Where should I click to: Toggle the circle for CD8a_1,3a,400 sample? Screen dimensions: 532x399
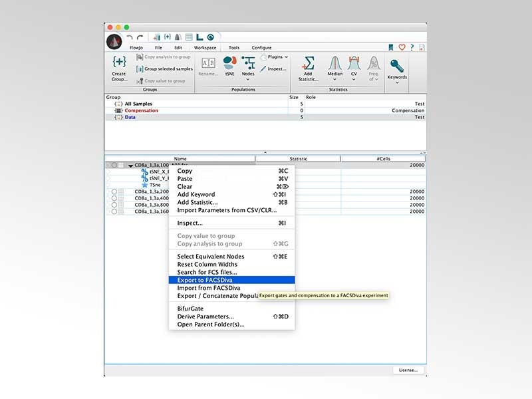(114, 198)
